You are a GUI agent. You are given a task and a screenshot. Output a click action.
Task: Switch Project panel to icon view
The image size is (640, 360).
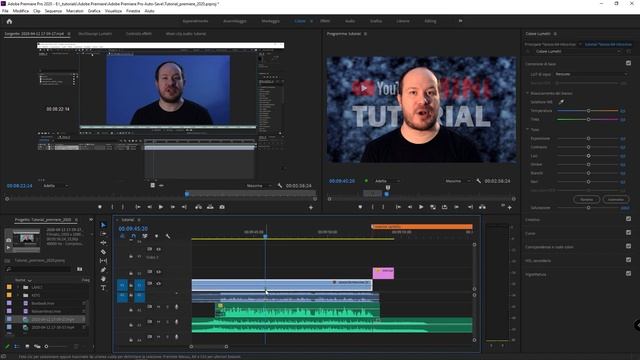point(27,347)
